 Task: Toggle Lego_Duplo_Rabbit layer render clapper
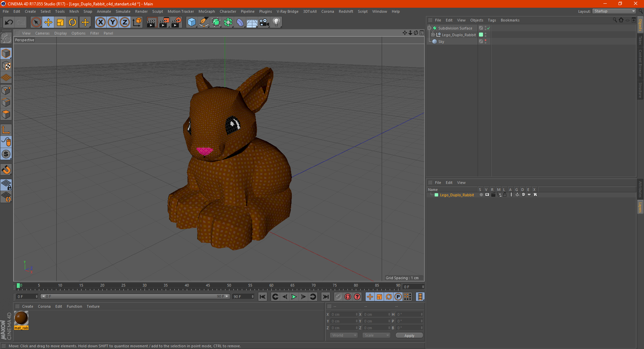[493, 195]
